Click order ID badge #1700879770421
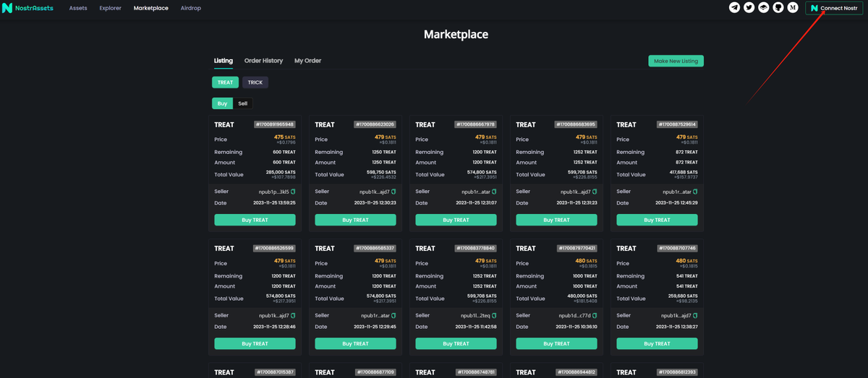 point(576,248)
